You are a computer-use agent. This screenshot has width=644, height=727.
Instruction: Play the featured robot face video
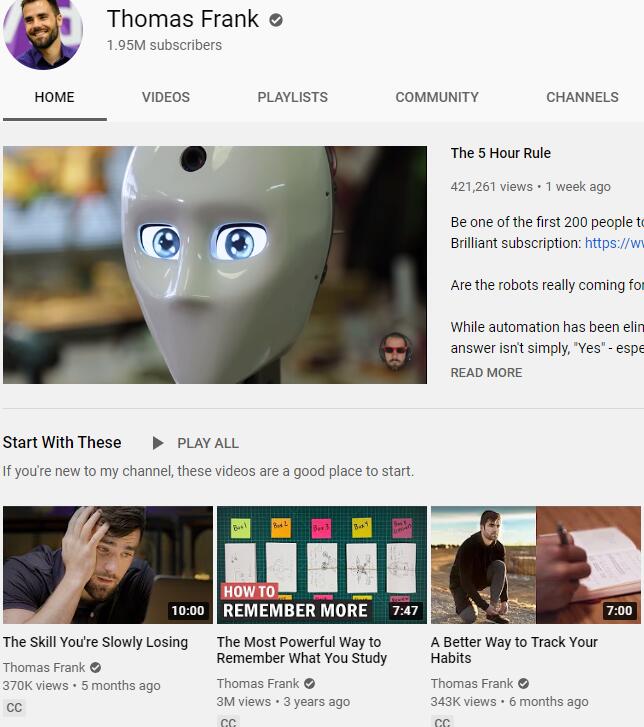(x=215, y=265)
